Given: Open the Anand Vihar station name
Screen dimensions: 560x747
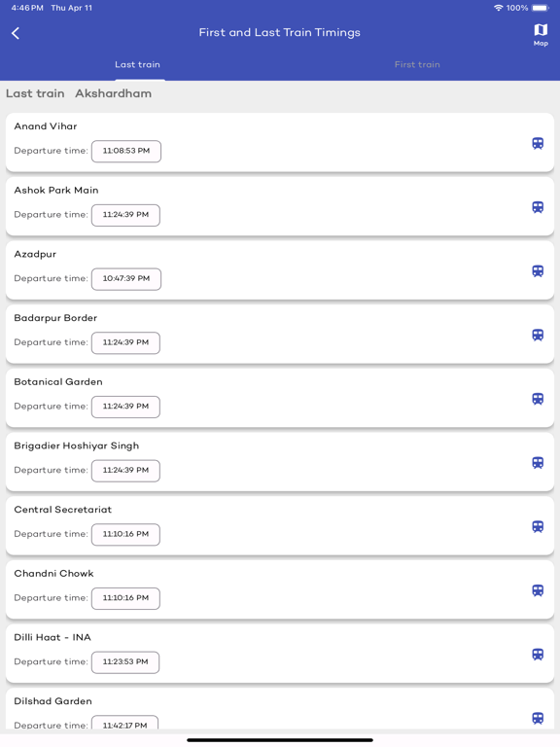Looking at the screenshot, I should tap(46, 126).
